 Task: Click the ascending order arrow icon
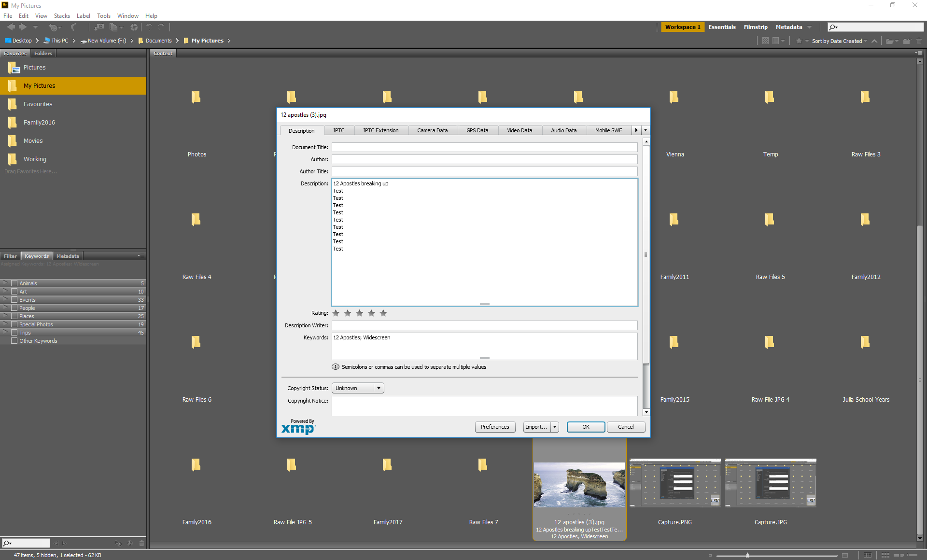pyautogui.click(x=874, y=41)
